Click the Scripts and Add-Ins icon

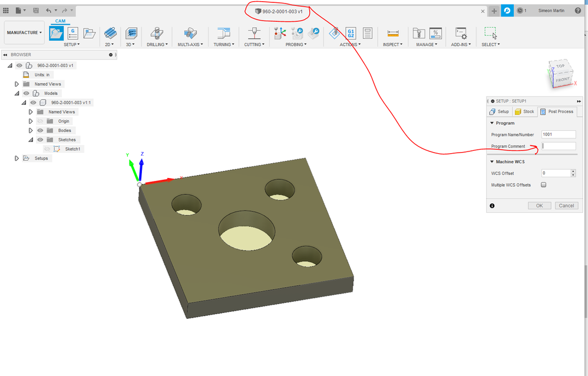pos(461,34)
